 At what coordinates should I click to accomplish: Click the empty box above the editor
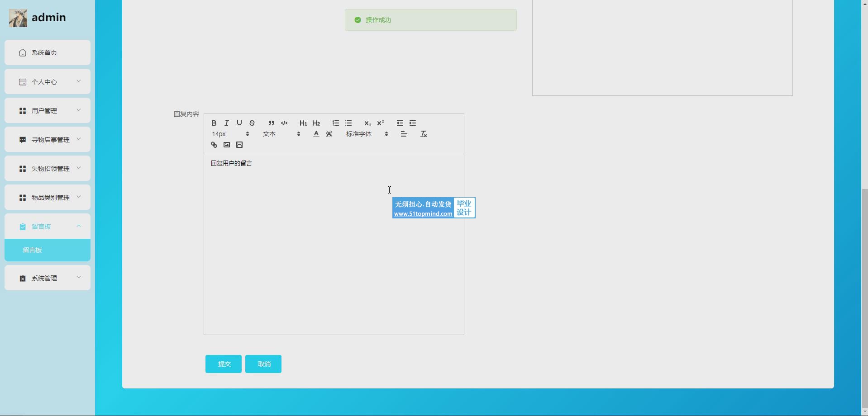663,47
